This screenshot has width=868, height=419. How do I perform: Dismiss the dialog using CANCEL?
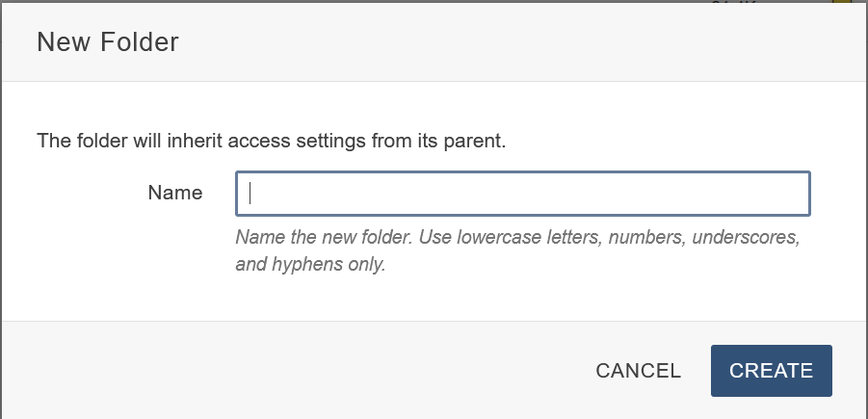coord(638,371)
